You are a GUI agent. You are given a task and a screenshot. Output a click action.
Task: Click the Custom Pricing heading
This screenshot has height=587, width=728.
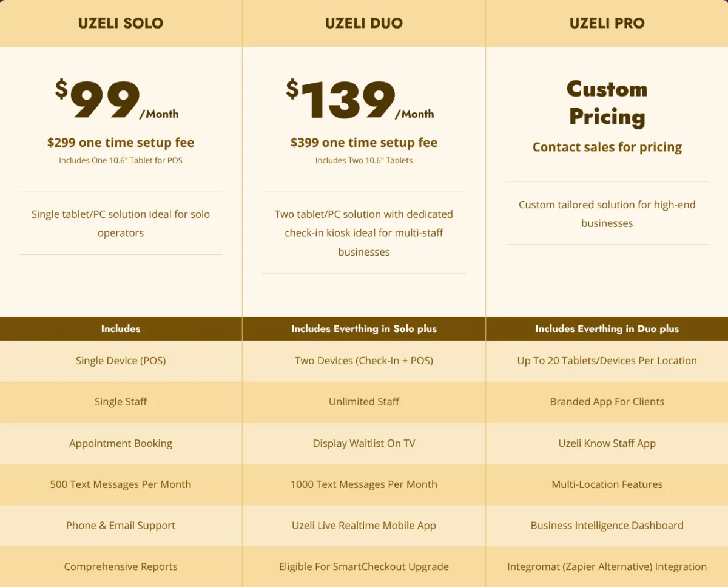tap(607, 103)
